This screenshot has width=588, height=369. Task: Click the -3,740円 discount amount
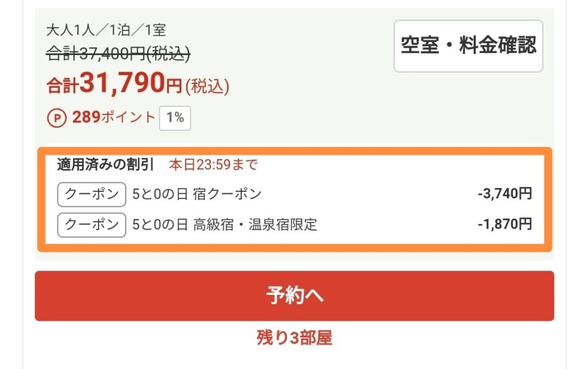click(x=505, y=194)
